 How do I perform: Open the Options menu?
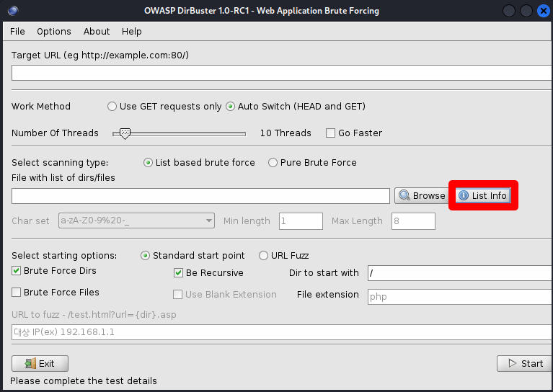[x=54, y=32]
